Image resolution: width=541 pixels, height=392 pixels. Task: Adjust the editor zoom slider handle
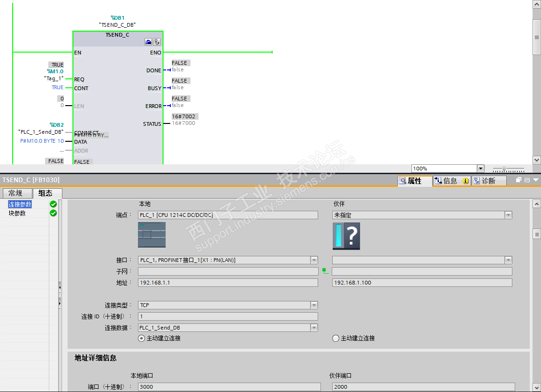(x=504, y=169)
